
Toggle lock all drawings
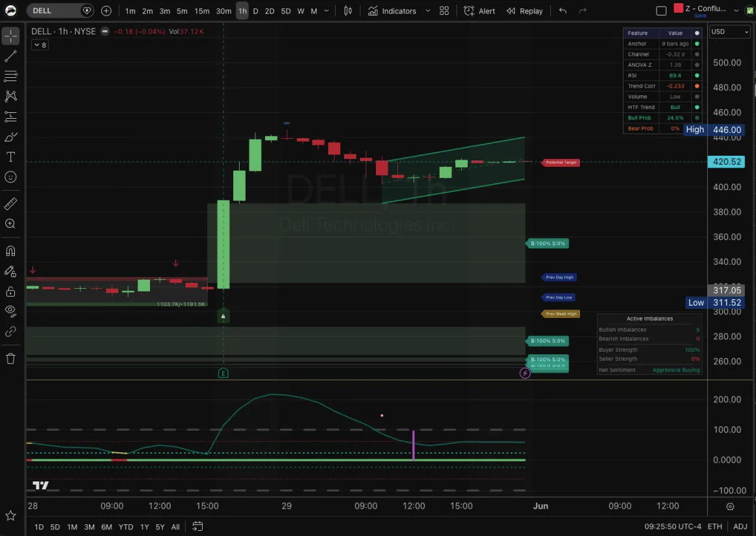[x=10, y=291]
